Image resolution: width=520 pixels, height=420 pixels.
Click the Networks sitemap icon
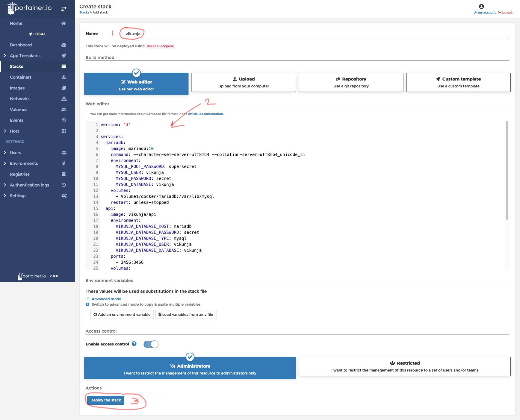tap(64, 99)
